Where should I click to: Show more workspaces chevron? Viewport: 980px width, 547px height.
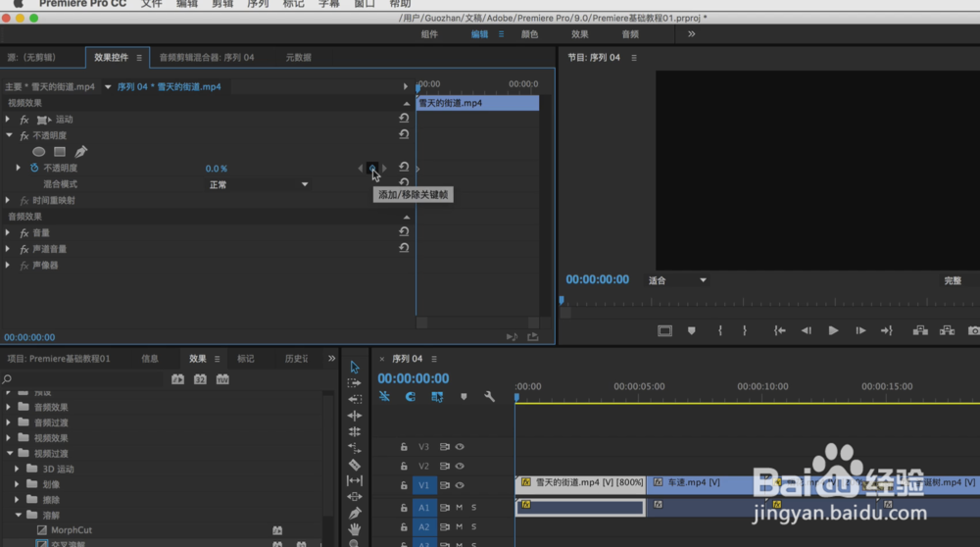click(x=691, y=33)
